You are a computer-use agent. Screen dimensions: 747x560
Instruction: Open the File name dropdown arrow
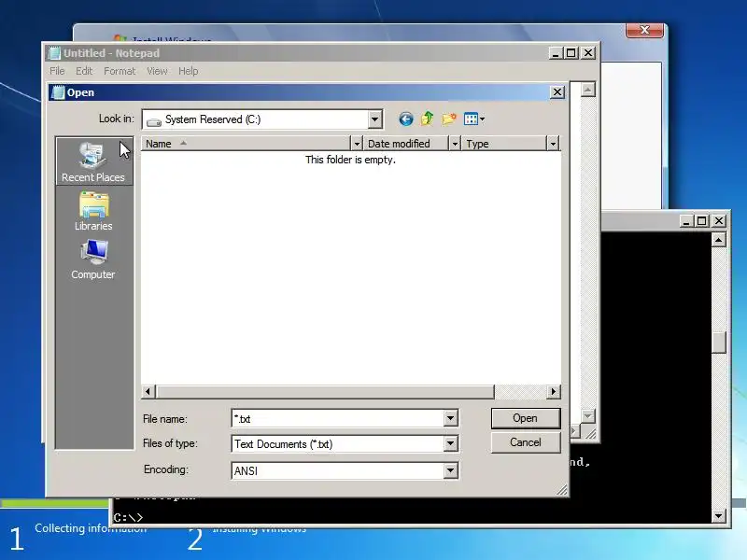click(450, 418)
